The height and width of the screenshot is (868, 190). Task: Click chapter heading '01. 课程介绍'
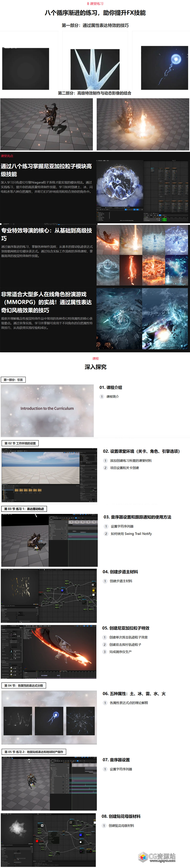pos(111,388)
